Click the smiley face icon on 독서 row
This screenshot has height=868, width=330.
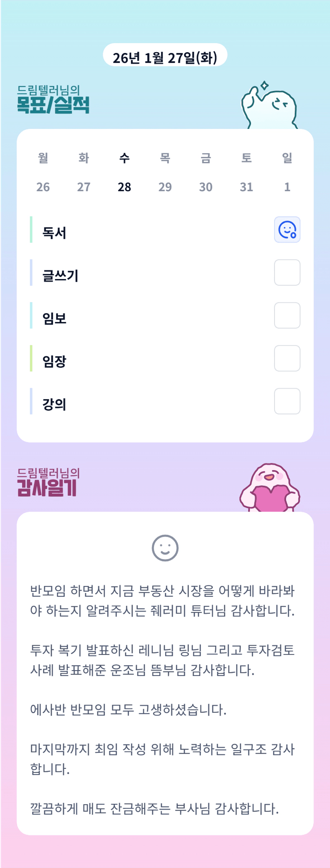[x=287, y=230]
